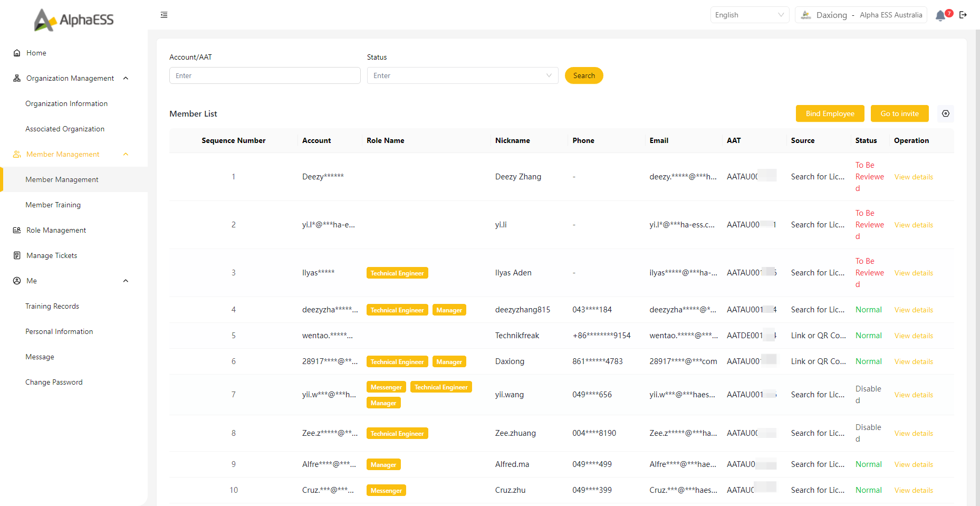Click the Bind Employee button
The image size is (980, 506).
[x=830, y=113]
